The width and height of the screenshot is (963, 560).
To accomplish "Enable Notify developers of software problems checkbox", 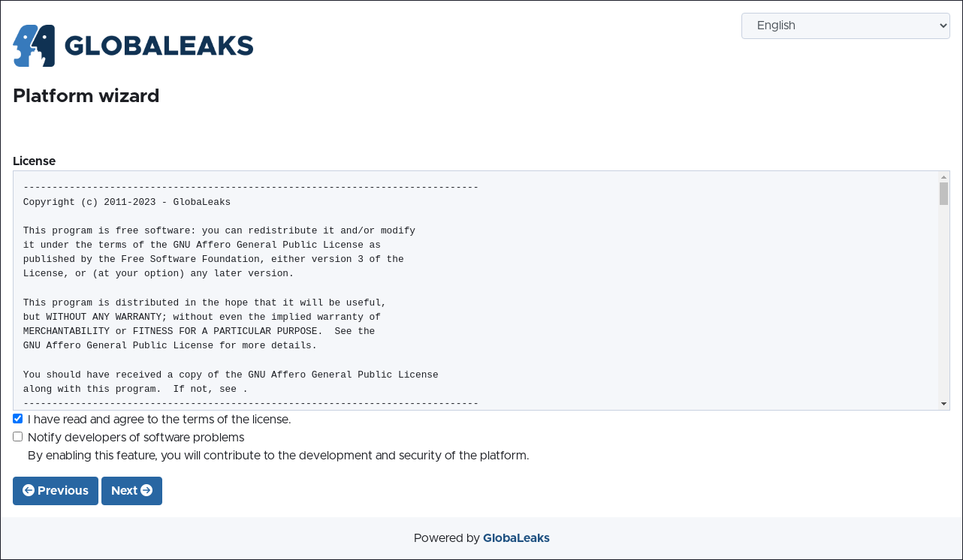I will (x=18, y=437).
